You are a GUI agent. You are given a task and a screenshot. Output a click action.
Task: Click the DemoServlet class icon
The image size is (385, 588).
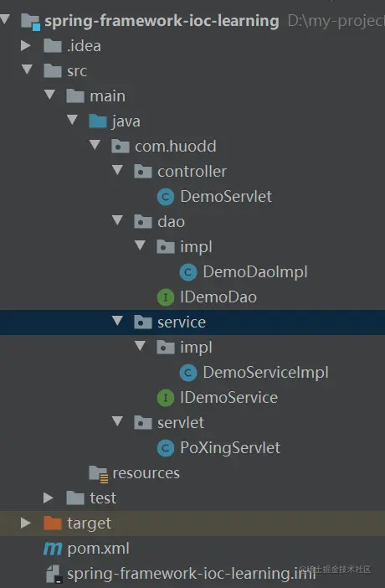click(166, 197)
